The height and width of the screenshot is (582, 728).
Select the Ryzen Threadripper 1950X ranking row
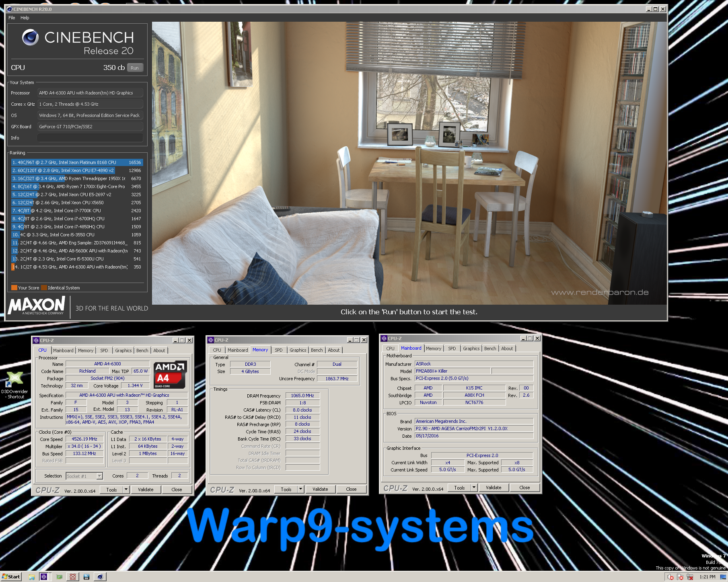coord(77,178)
